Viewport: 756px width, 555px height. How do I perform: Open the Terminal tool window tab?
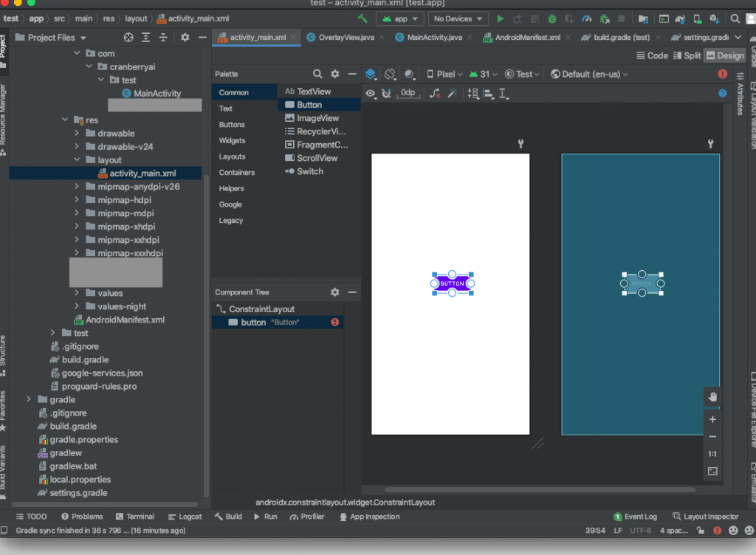pos(135,517)
